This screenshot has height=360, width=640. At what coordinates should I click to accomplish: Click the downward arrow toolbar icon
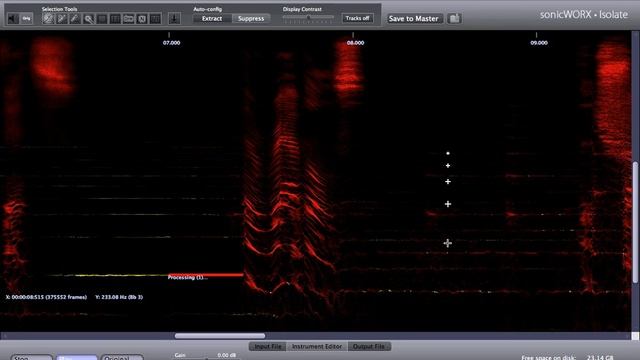tap(174, 18)
